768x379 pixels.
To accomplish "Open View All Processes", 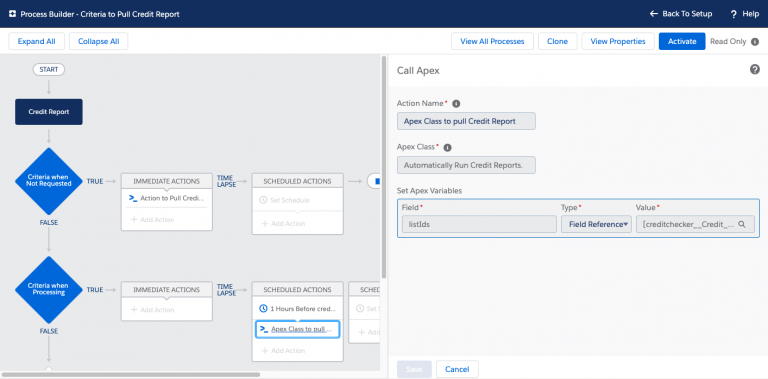I will click(492, 42).
